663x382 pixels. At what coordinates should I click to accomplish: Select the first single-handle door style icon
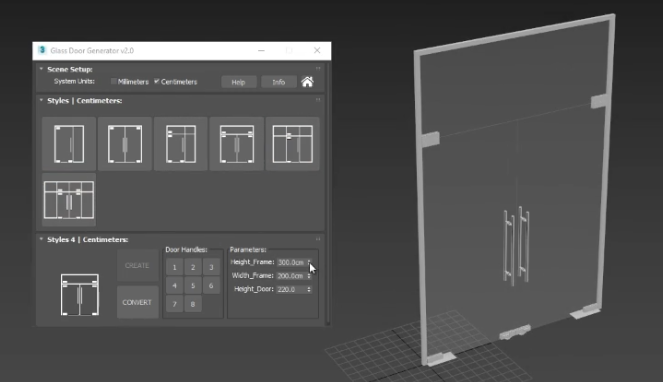pos(69,144)
